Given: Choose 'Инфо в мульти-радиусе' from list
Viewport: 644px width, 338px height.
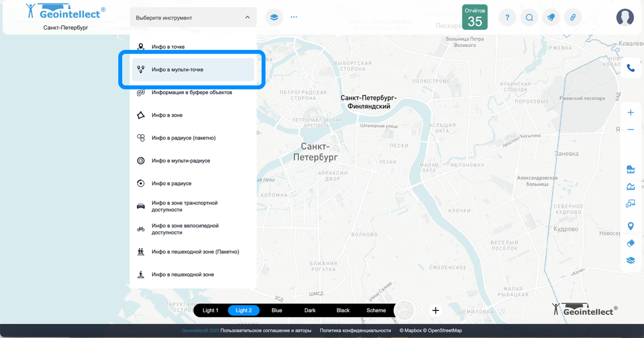Looking at the screenshot, I should (x=181, y=161).
